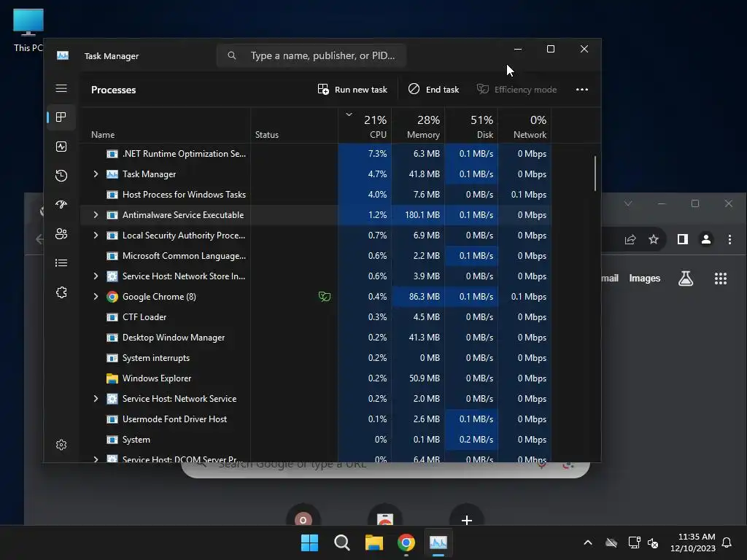The image size is (747, 560).
Task: Expand the Antimalware Service Executable row
Action: pyautogui.click(x=96, y=215)
